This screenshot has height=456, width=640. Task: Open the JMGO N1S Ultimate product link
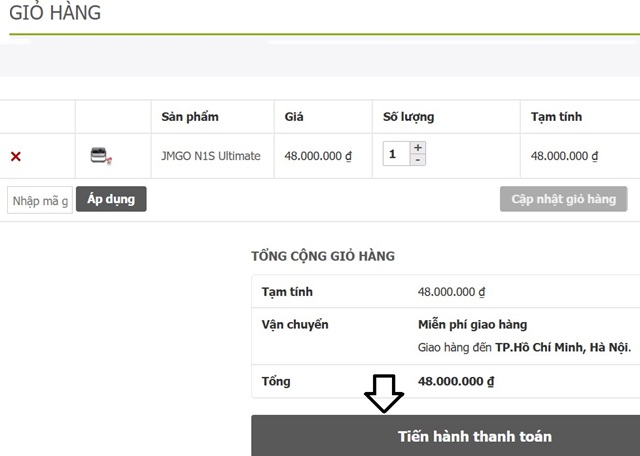coord(210,156)
